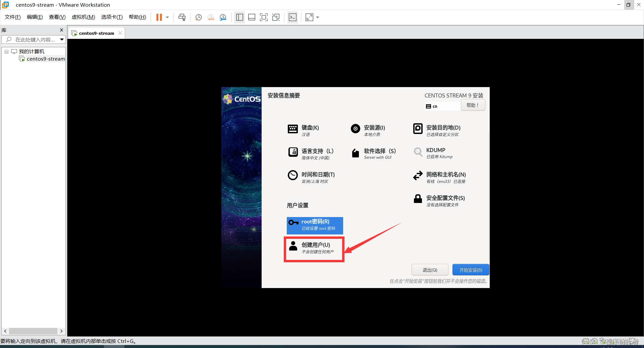
Task: Click the pause virtual machine icon
Action: [x=159, y=17]
